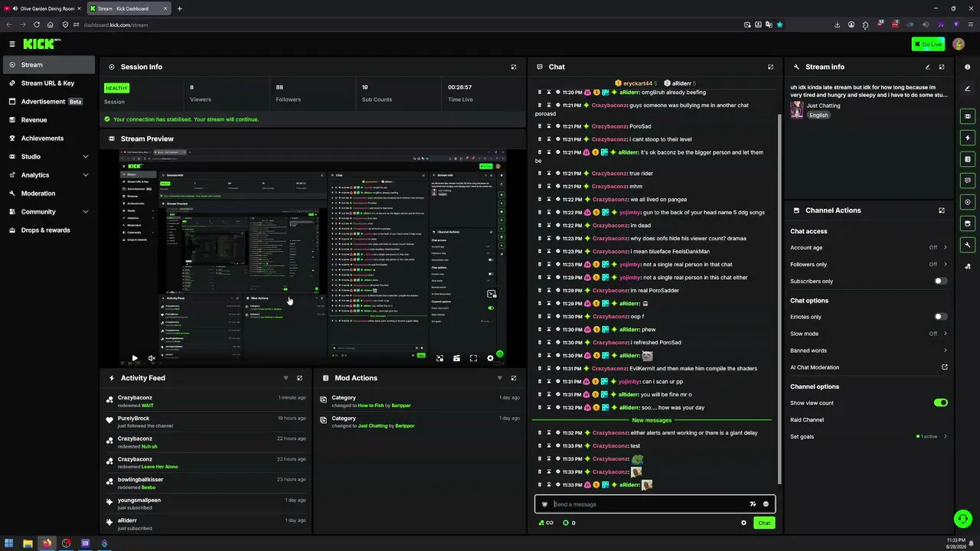Screen dimensions: 980x551
Task: Toggle Mod Actions list icon in right rail
Action: tap(968, 159)
